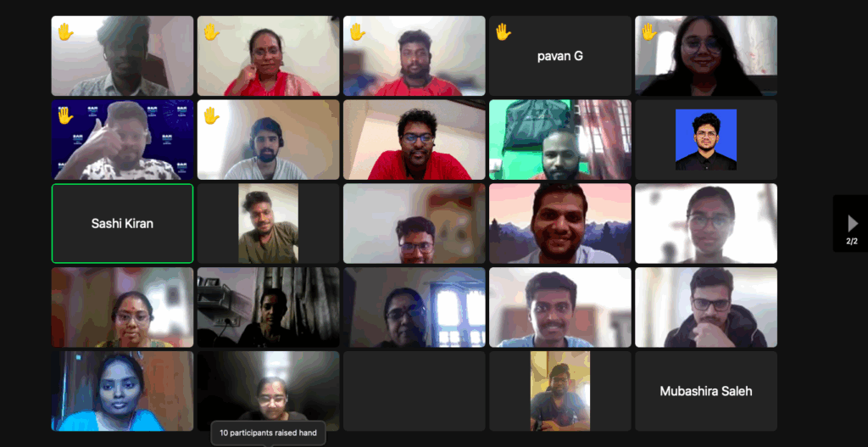Click raised hand on woman in red saree tile
Viewport: 868px width, 447px height.
pyautogui.click(x=211, y=31)
